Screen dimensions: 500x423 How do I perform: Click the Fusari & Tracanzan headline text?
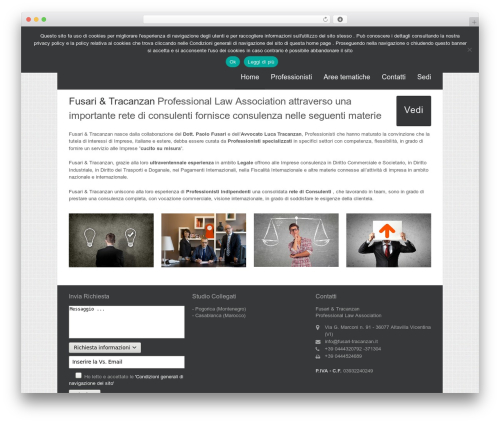point(225,108)
